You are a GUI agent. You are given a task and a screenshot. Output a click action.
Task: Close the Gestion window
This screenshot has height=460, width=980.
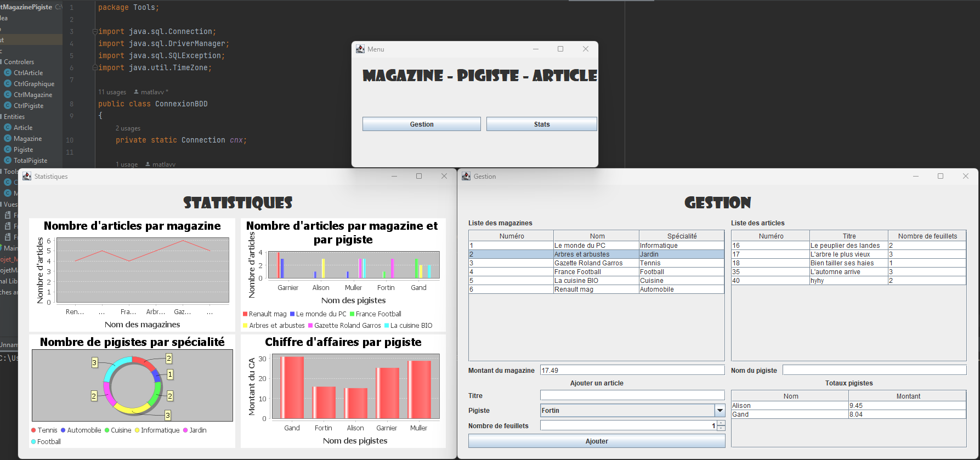click(966, 177)
